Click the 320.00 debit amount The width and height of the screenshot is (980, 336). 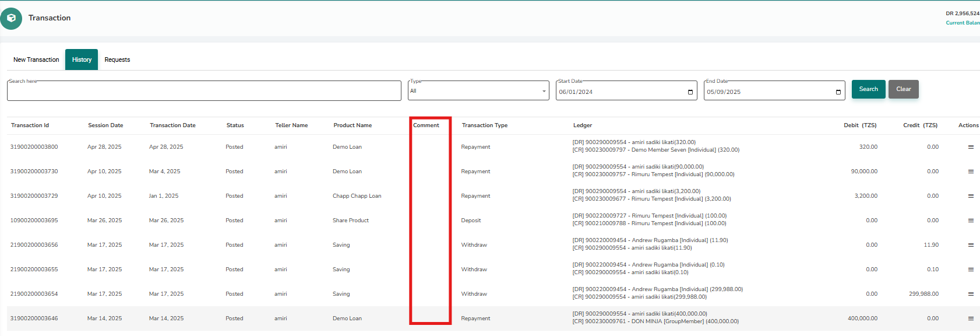point(869,147)
